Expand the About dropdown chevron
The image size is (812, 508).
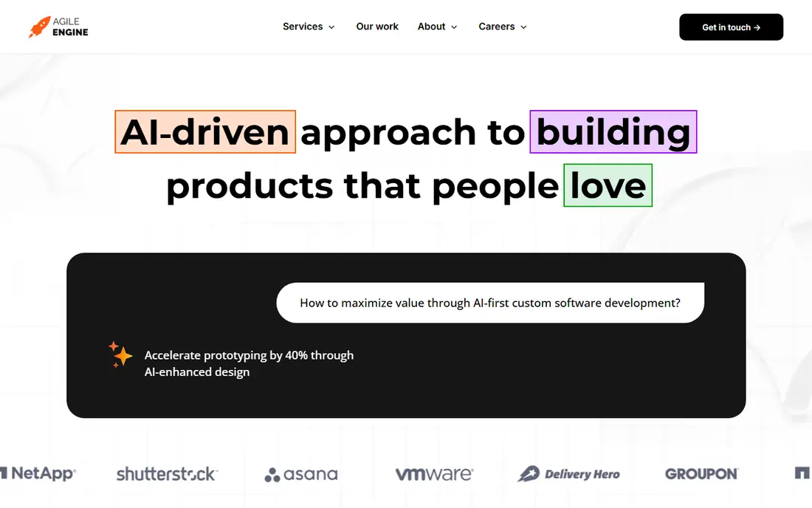click(454, 27)
